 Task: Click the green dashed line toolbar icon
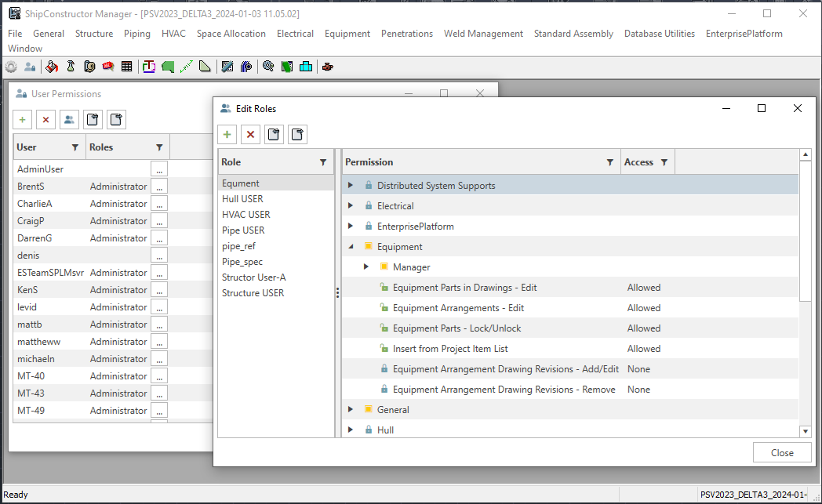click(186, 67)
